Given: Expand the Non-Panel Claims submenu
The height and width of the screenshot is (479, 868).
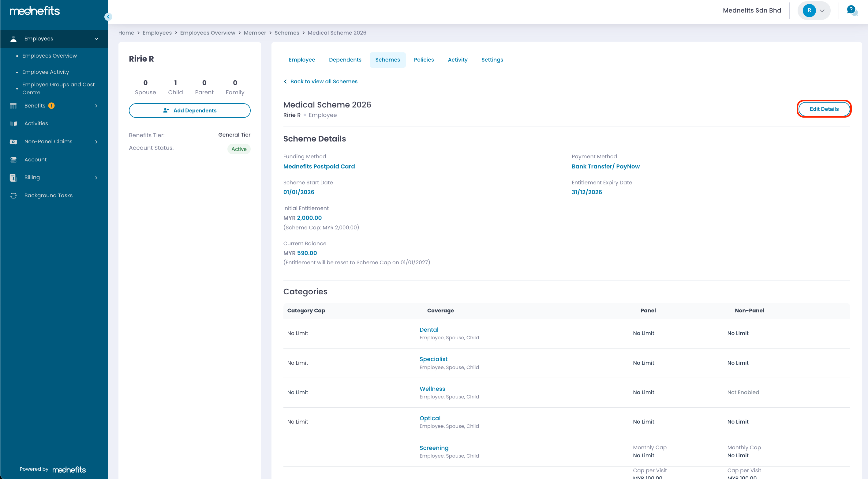Looking at the screenshot, I should pos(96,141).
